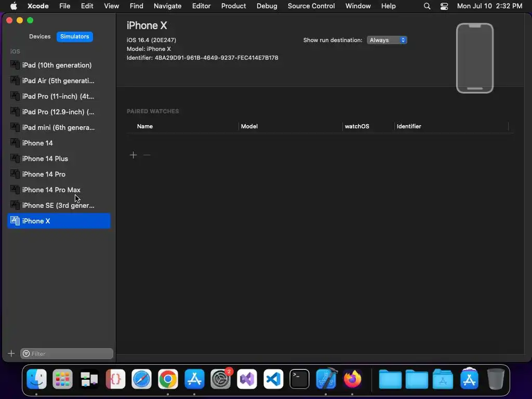Select the iPhone 14 Pro simulator row
The height and width of the screenshot is (399, 532).
[59, 175]
